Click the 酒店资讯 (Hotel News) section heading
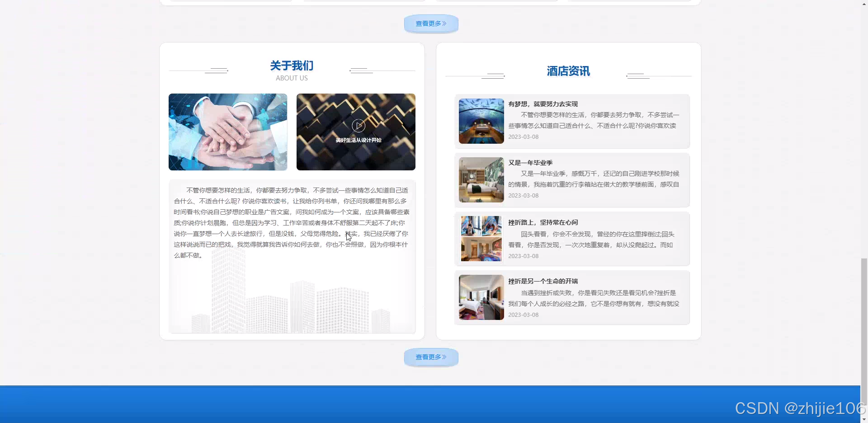 pos(568,71)
